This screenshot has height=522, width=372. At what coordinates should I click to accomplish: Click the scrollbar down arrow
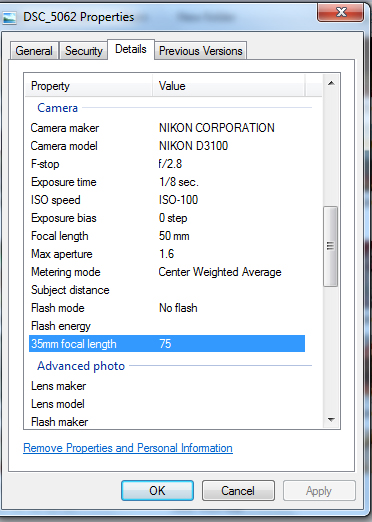click(331, 420)
